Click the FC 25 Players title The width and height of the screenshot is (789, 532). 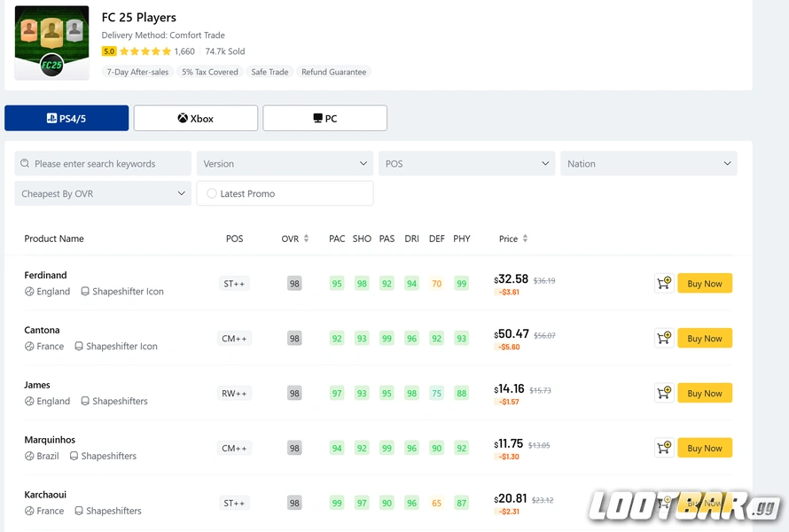coord(139,18)
